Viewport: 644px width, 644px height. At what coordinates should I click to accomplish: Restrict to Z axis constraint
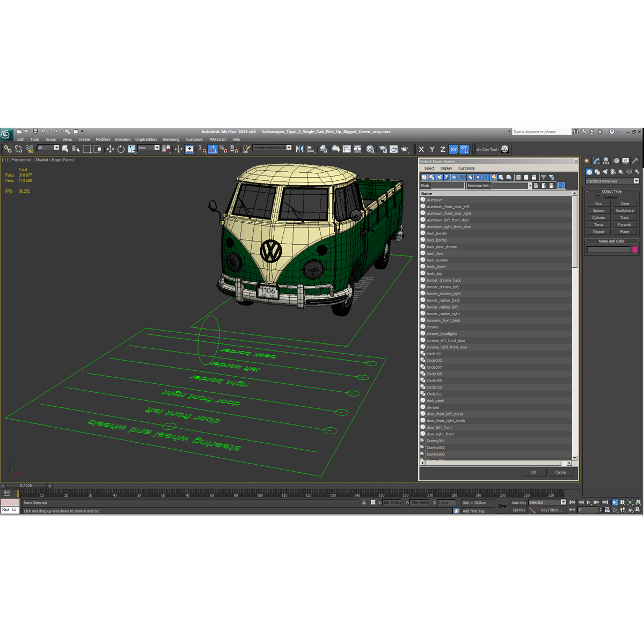click(x=443, y=149)
